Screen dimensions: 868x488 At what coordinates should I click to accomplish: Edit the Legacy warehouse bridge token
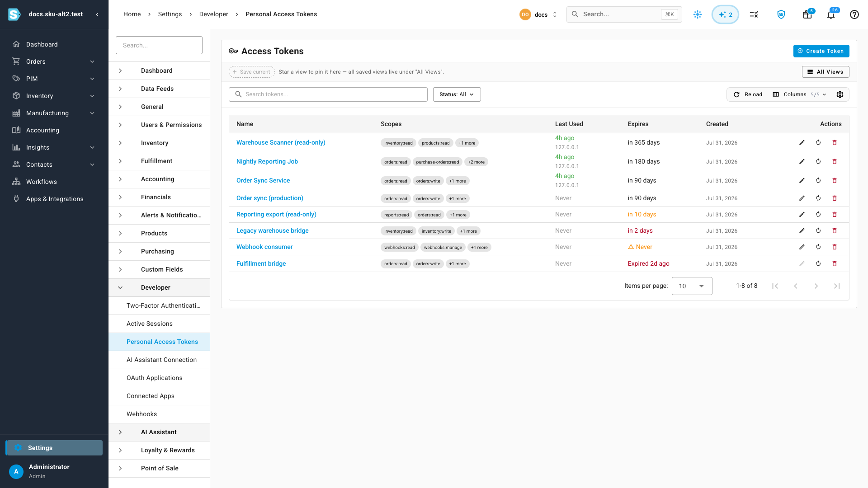click(x=802, y=231)
